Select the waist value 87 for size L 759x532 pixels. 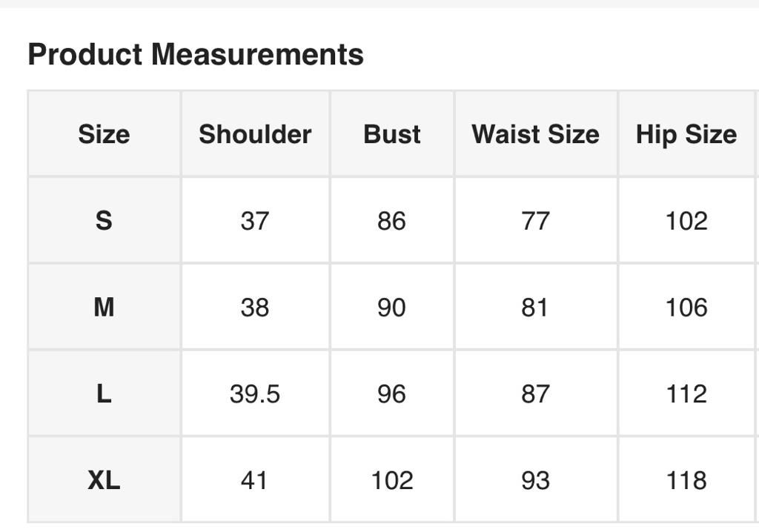[x=535, y=394]
